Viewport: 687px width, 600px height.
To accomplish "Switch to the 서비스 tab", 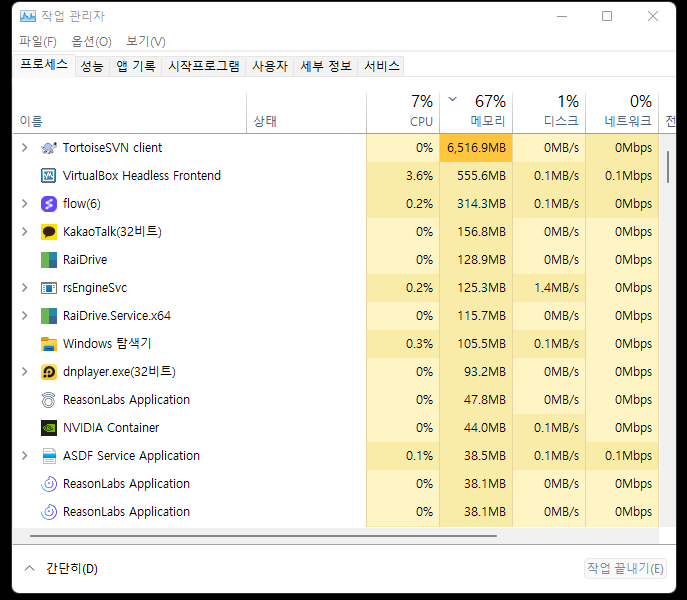I will pos(382,66).
